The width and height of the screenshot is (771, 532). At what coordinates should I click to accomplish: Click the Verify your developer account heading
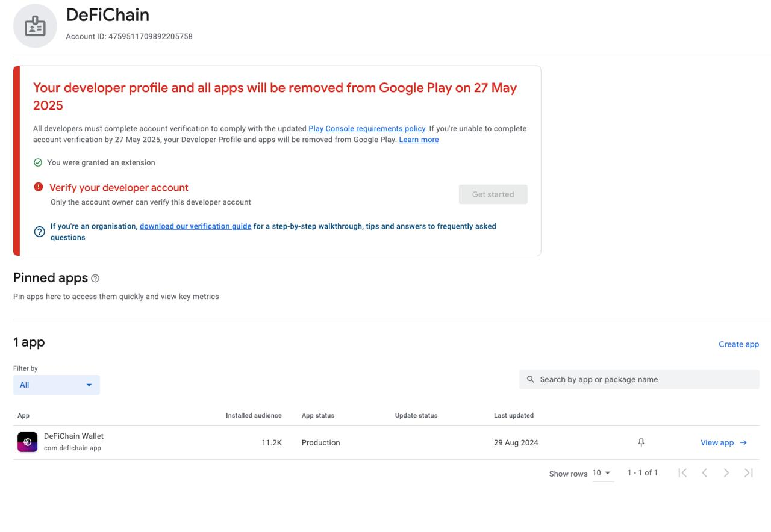pyautogui.click(x=119, y=187)
